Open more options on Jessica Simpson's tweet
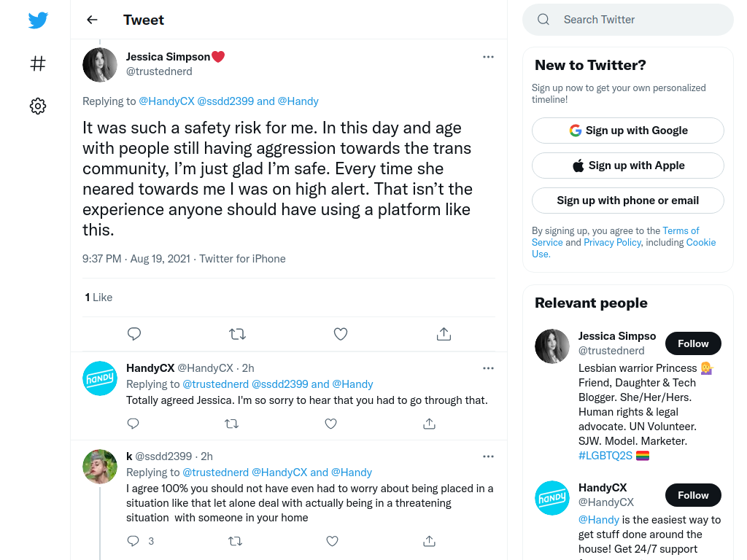The image size is (747, 560). tap(488, 57)
